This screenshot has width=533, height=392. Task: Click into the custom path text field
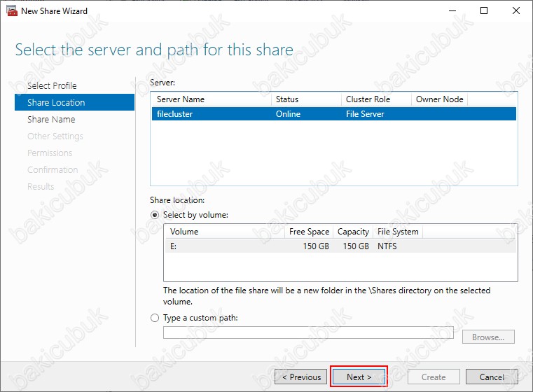(308, 332)
